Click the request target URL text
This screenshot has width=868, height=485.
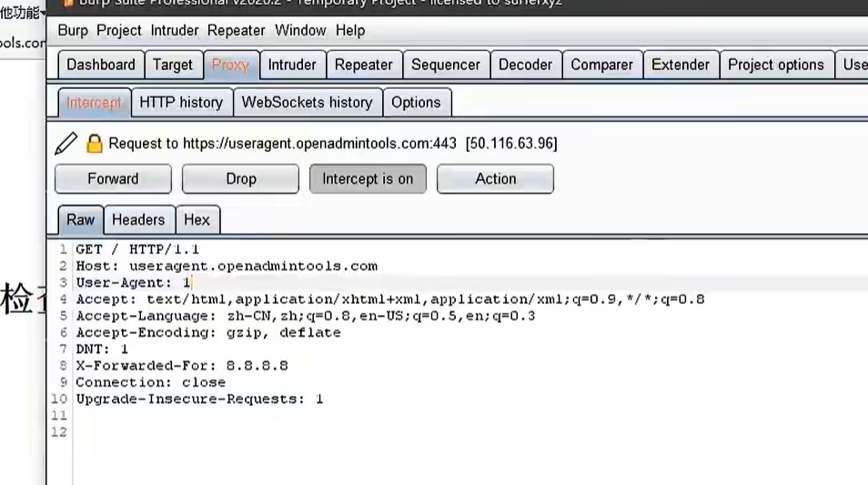coord(319,144)
